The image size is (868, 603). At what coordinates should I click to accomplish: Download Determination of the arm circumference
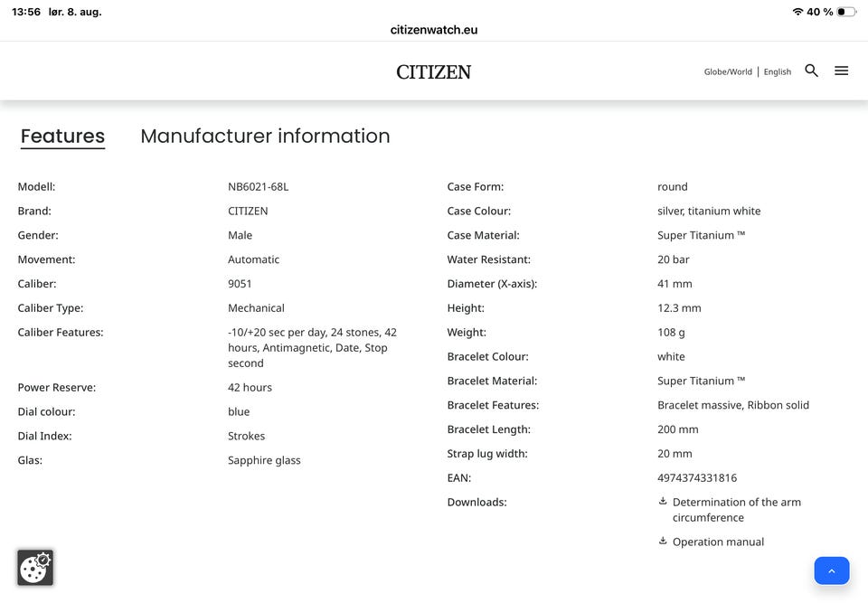[x=736, y=510]
